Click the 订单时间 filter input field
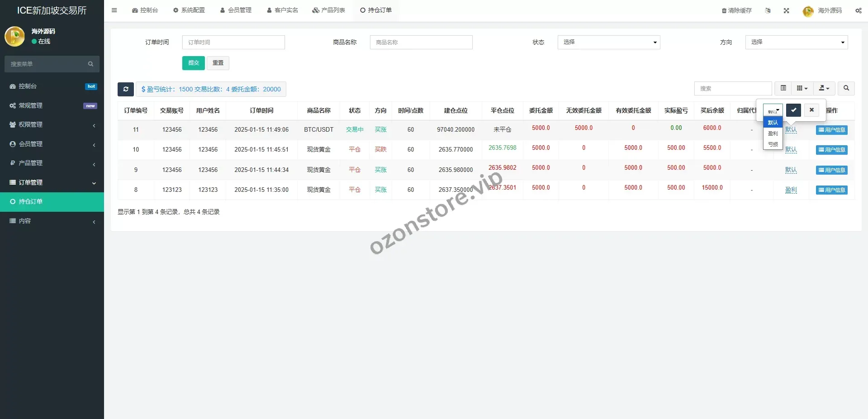868x419 pixels. click(233, 42)
